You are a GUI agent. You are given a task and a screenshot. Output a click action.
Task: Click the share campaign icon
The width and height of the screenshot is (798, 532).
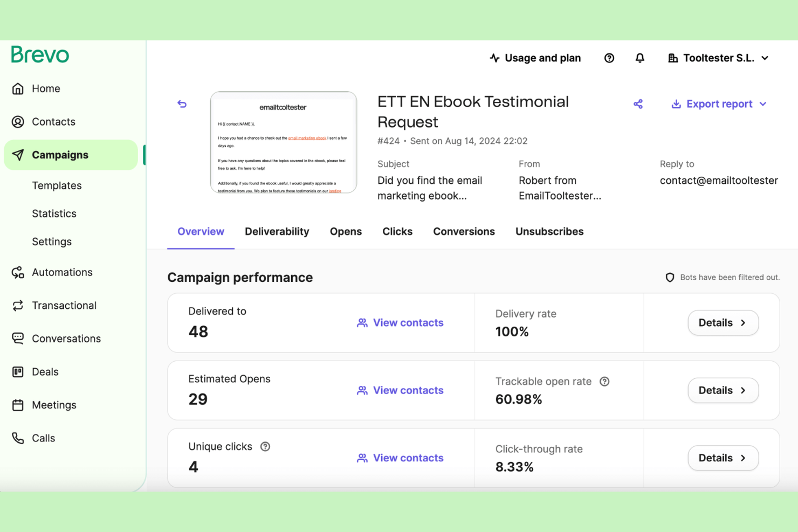click(638, 104)
